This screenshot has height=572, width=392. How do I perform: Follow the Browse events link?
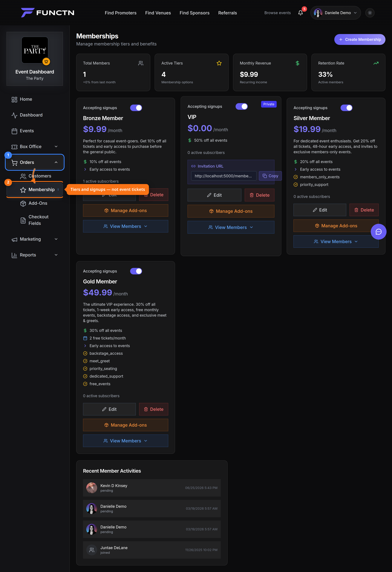click(x=277, y=13)
